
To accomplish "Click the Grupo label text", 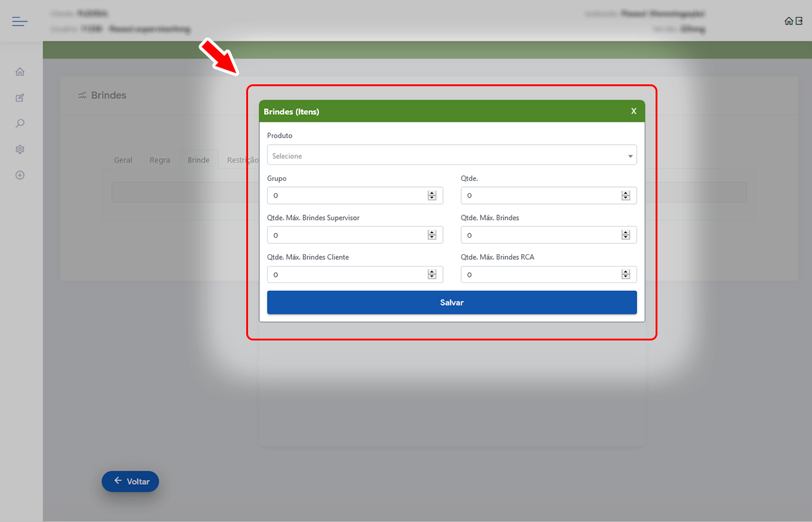I will (277, 178).
